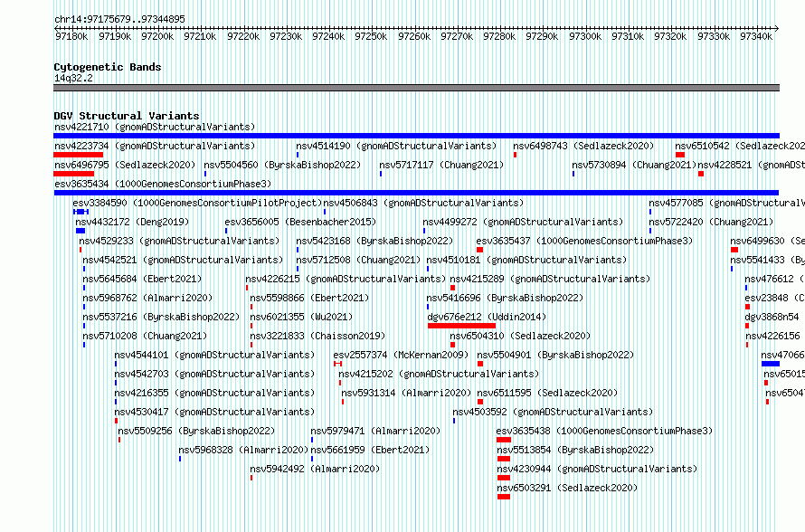
Task: Click the red bar under dgv676e212
Action: [x=461, y=326]
